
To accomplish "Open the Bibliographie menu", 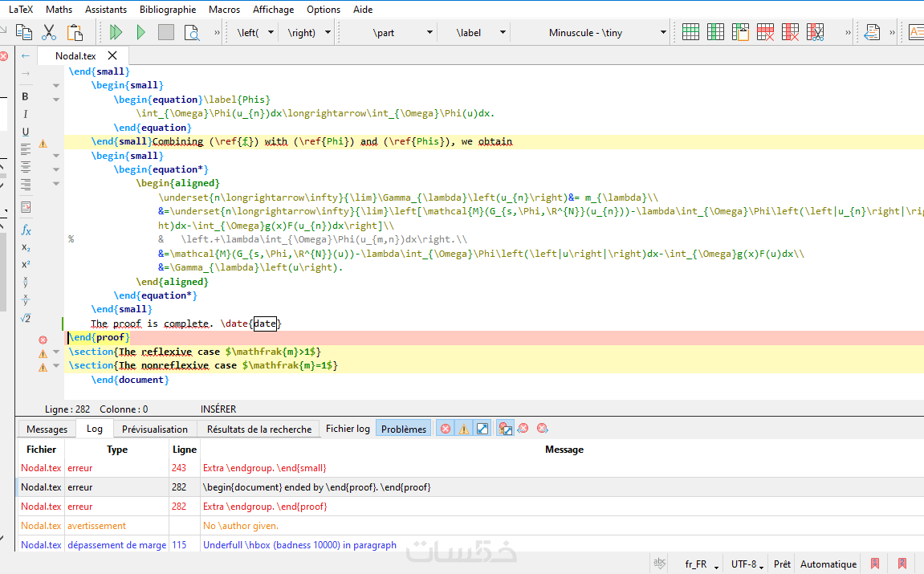I will pos(168,10).
